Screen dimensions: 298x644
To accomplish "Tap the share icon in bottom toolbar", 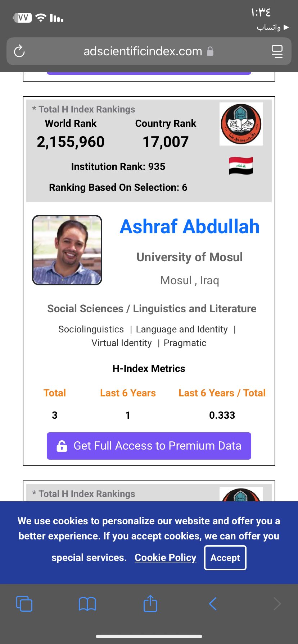I will click(150, 603).
